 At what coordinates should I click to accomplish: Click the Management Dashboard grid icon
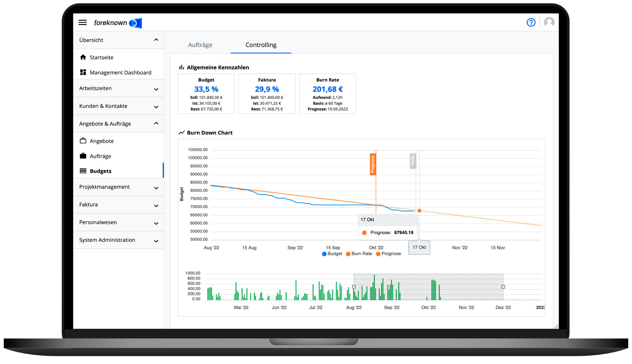[x=83, y=72]
